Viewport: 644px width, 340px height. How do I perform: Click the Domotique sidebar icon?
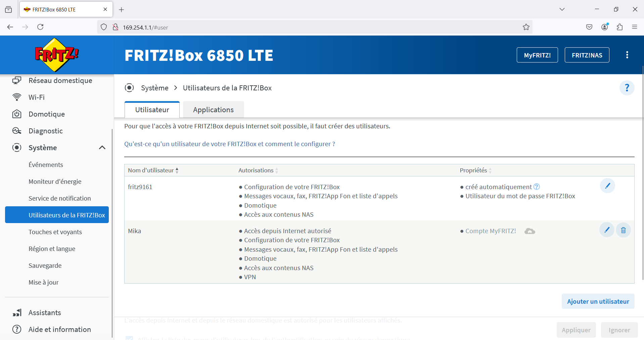click(x=17, y=114)
